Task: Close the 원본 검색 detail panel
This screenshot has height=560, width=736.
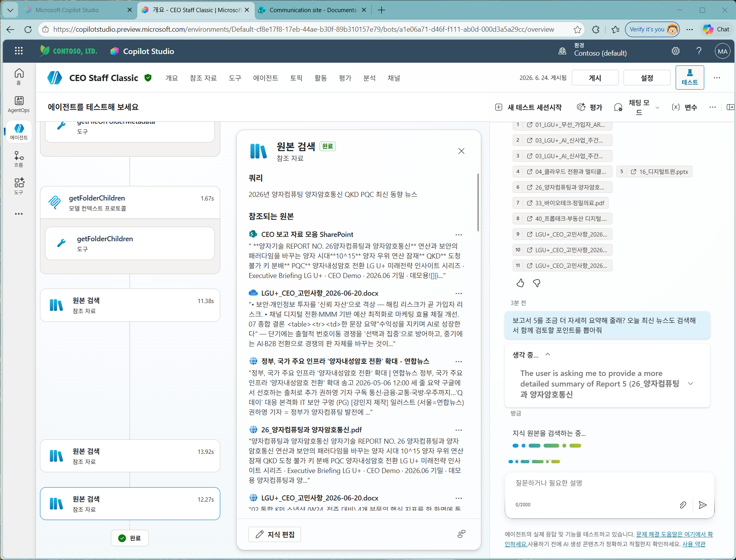Action: point(461,151)
